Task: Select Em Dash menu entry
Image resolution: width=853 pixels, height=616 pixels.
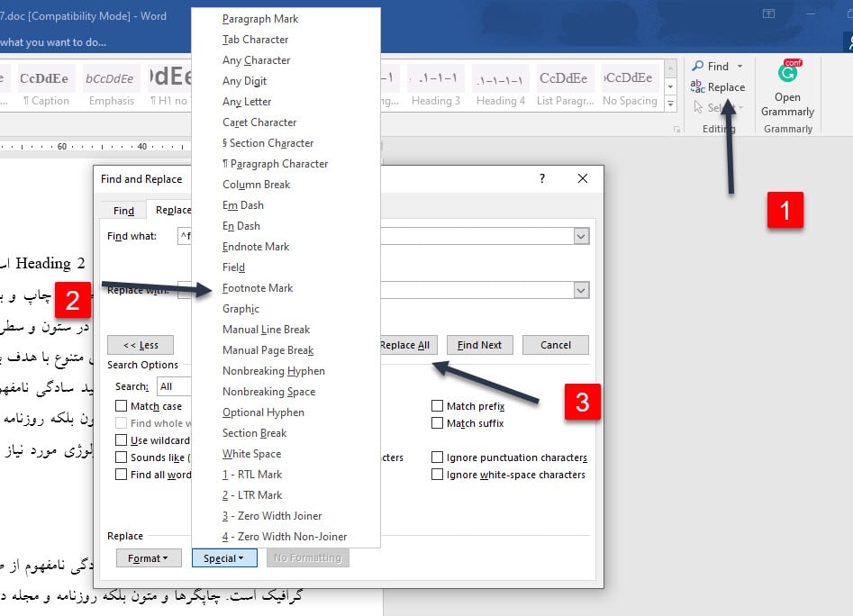Action: 286,205
